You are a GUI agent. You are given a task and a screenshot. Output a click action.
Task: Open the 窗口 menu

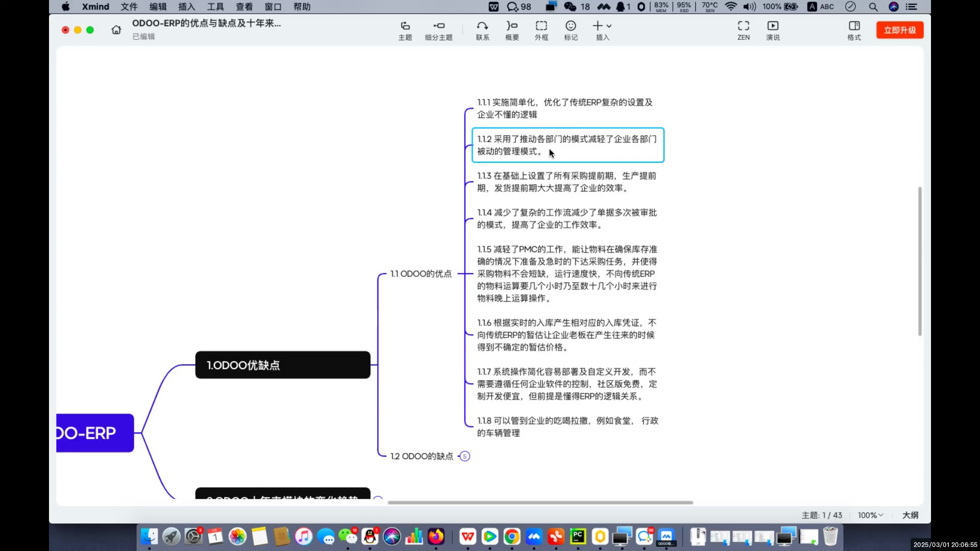273,7
